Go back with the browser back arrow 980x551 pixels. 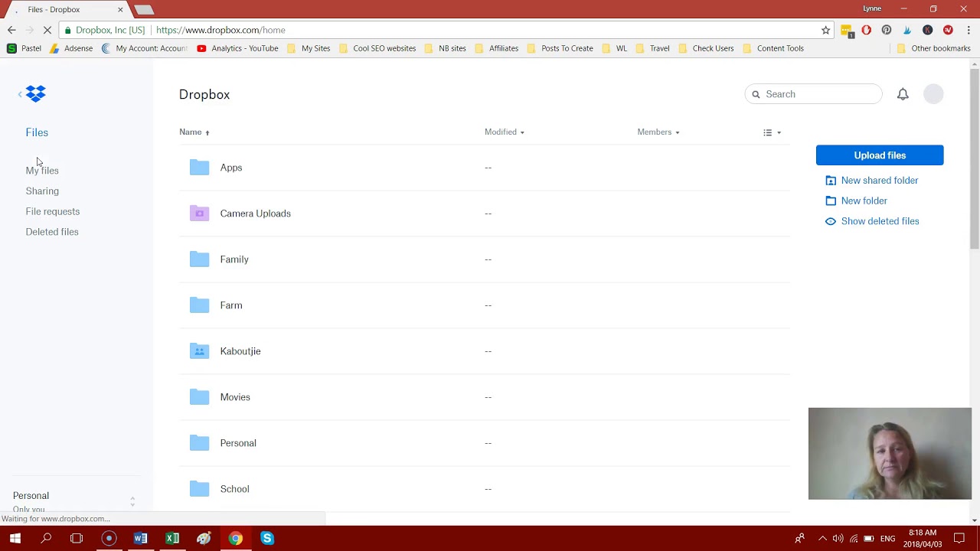[x=11, y=30]
